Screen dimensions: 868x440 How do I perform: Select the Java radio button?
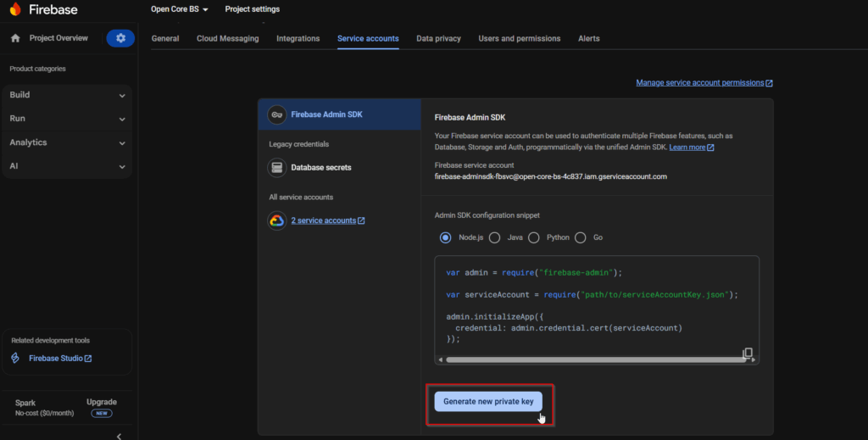click(x=494, y=238)
